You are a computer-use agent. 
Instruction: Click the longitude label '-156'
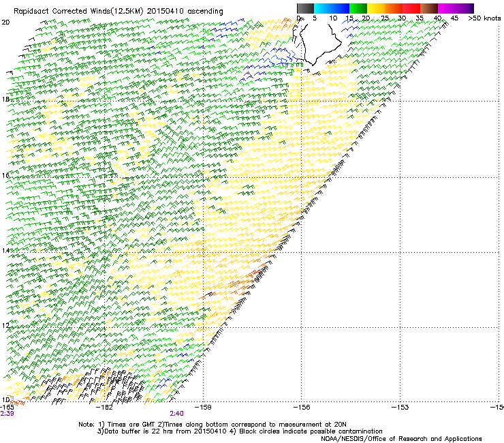tap(302, 408)
